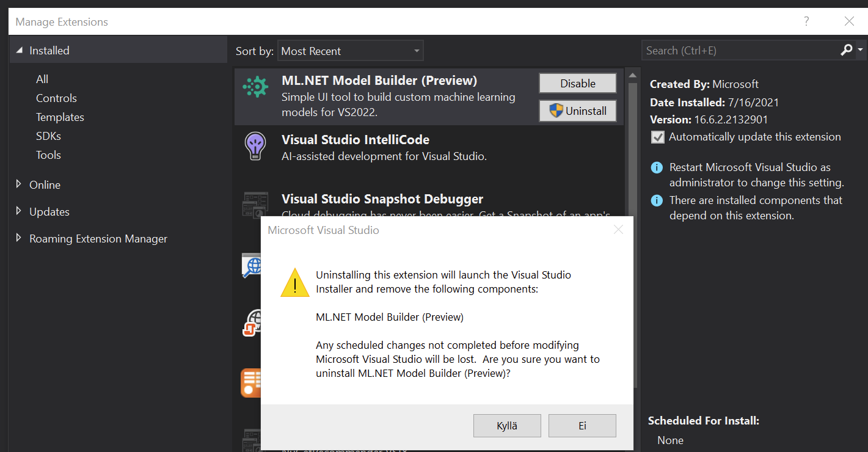This screenshot has width=868, height=452.
Task: Open the Sort by Most Recent dropdown
Action: (350, 50)
